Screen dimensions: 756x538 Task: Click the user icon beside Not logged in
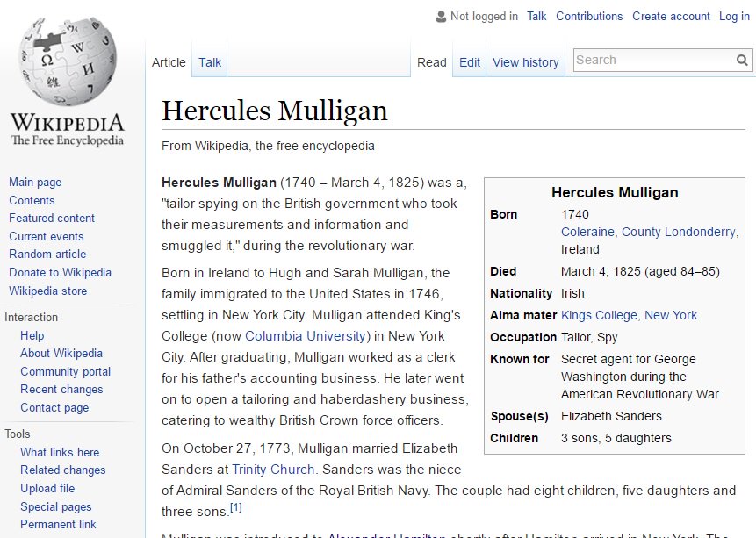441,17
